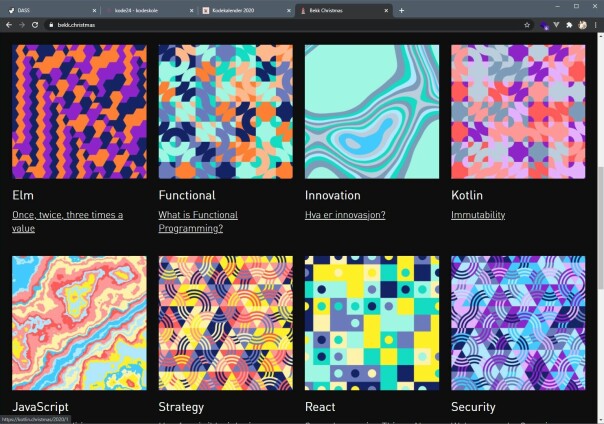
Task: Open the Elm hexagon pattern thumbnail
Action: [79, 112]
